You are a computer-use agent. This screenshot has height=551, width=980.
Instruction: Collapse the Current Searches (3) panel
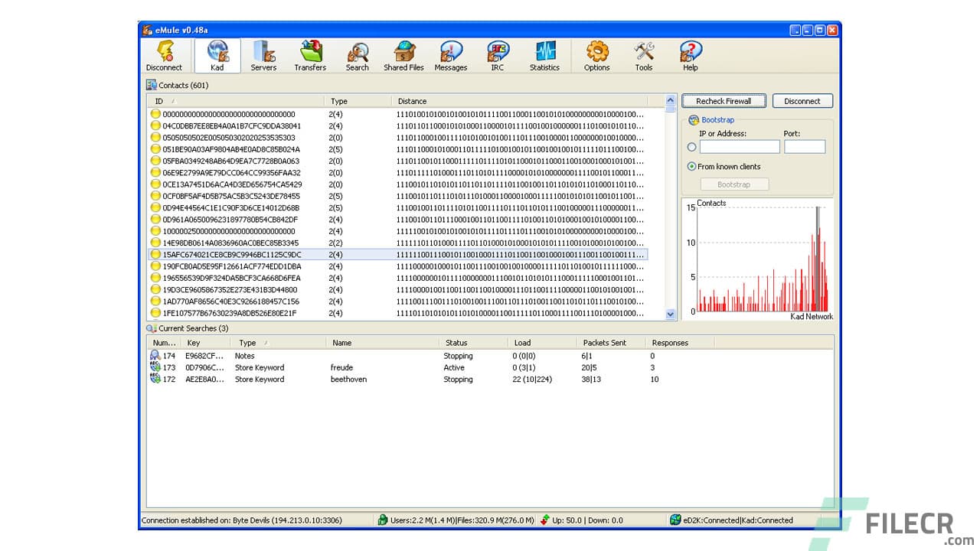click(x=152, y=329)
